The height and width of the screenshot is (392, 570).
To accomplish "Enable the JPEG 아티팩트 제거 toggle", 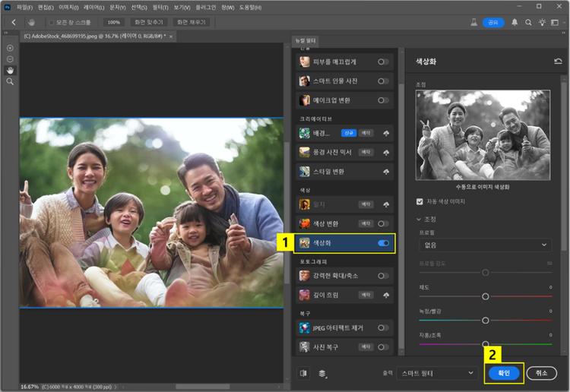I will click(x=383, y=327).
